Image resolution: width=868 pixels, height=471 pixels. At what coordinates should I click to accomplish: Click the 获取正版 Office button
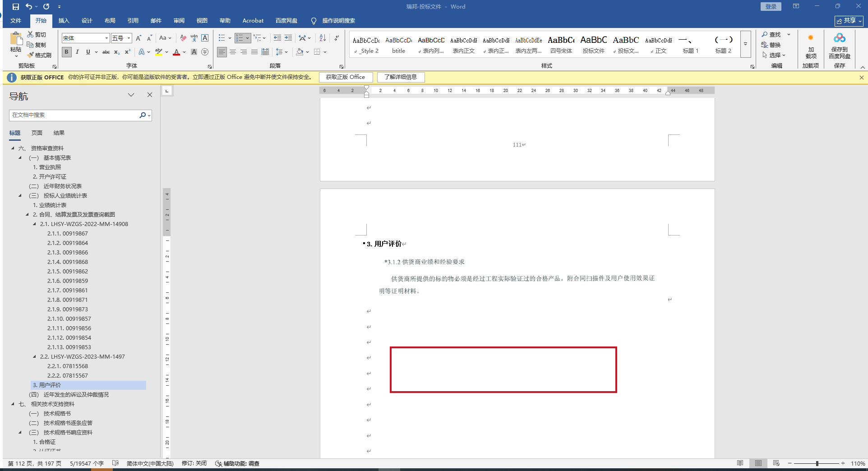click(346, 77)
